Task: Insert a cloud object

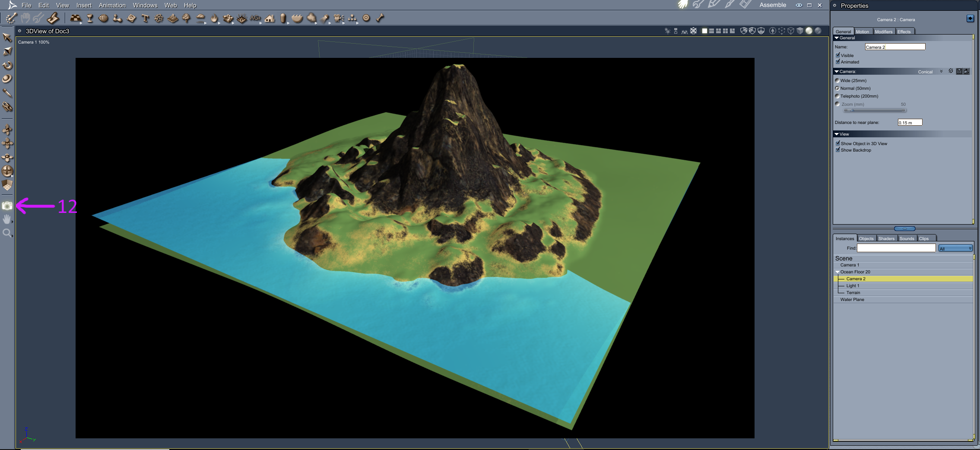Action: pos(200,18)
